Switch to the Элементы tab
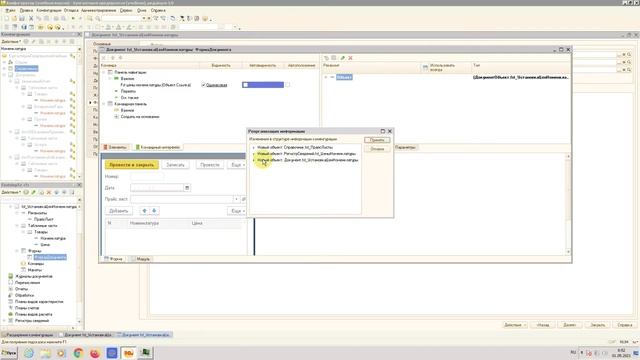The height and width of the screenshot is (360, 640). [115, 147]
